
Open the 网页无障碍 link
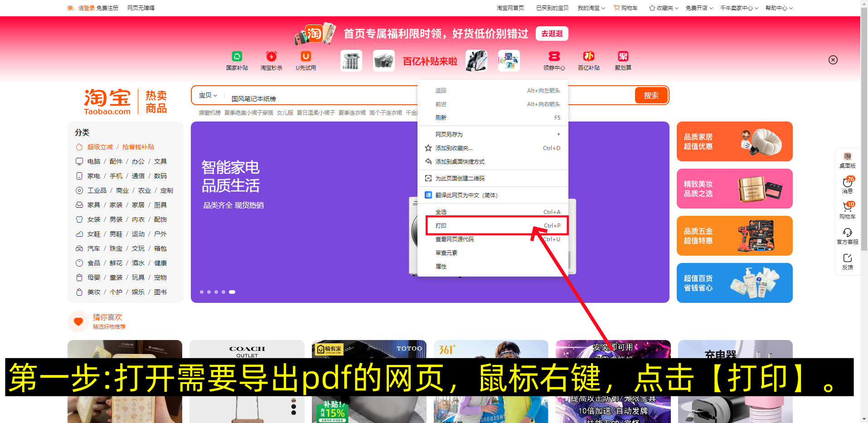141,8
